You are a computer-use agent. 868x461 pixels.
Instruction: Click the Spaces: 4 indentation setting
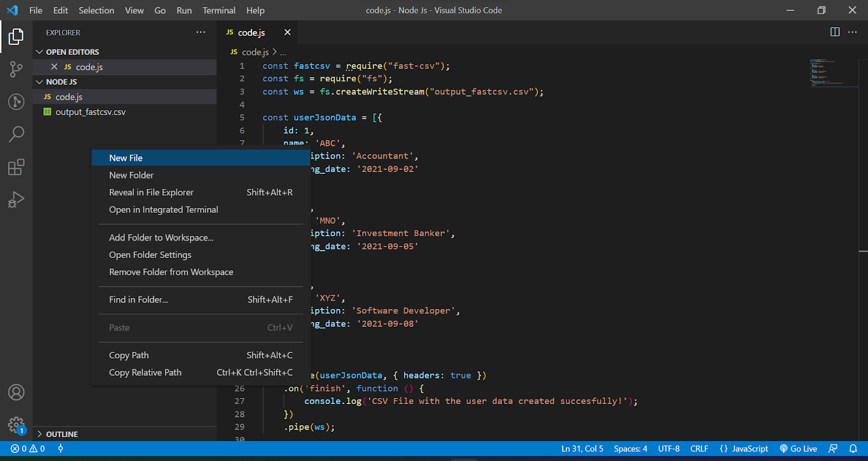pos(630,449)
